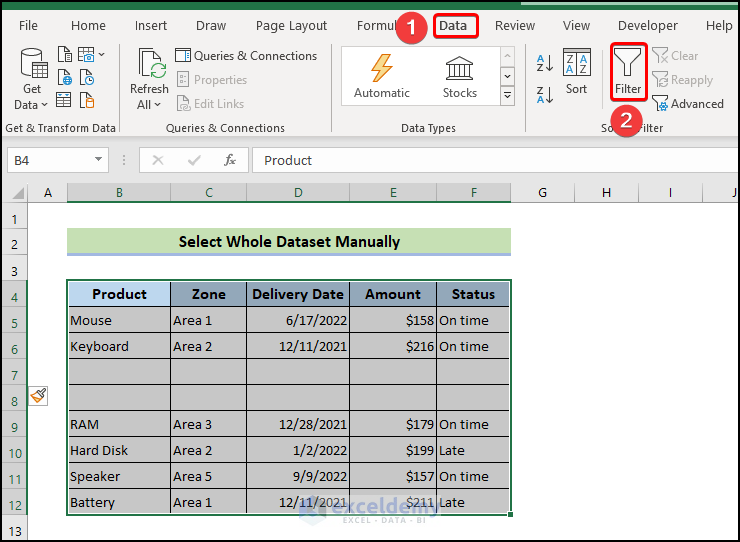Open the Developer ribbon tab
This screenshot has height=542, width=740.
647,26
